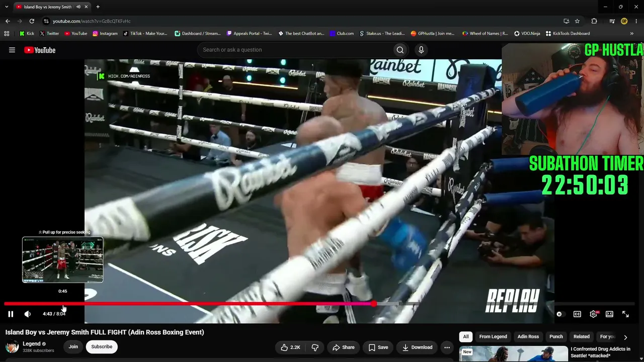Image resolution: width=644 pixels, height=362 pixels.
Task: Open the Wheel of Names bookmark
Action: 485,34
